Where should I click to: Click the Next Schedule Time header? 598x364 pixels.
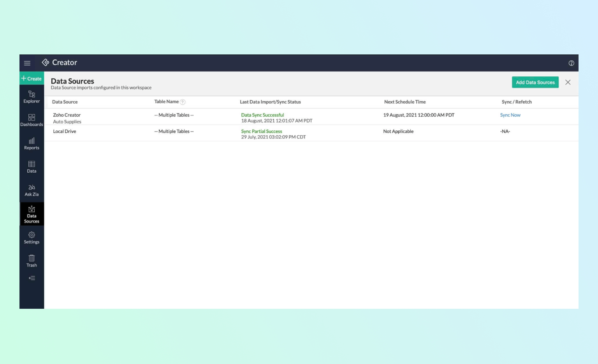(405, 102)
